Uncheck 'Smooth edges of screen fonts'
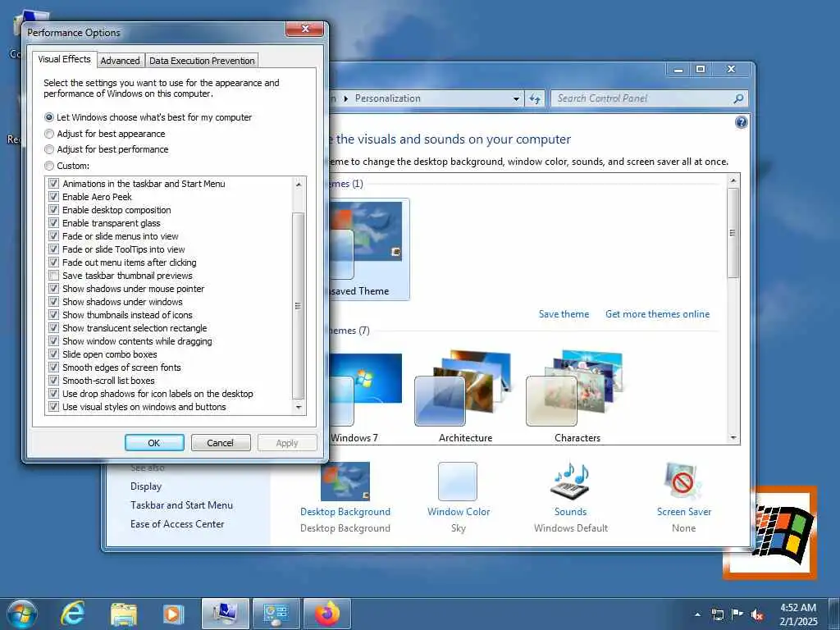Image resolution: width=840 pixels, height=630 pixels. (x=53, y=367)
